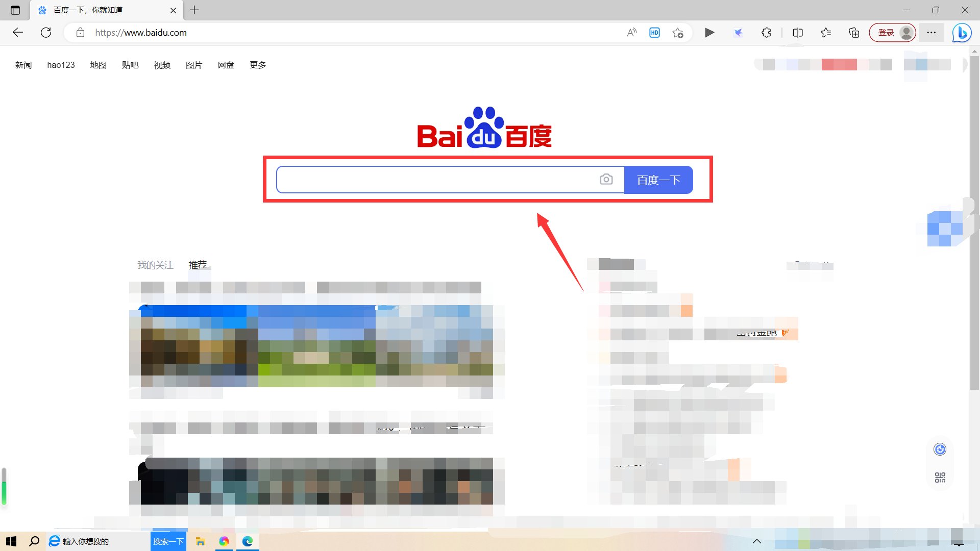Open search by image with the camera icon

click(x=606, y=180)
